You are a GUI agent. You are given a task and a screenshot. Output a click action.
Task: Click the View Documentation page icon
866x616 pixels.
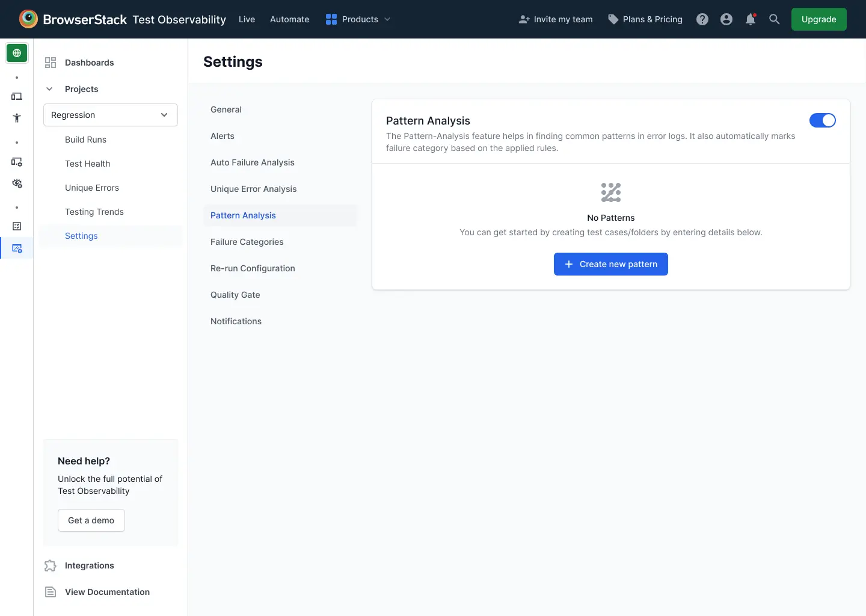click(51, 592)
